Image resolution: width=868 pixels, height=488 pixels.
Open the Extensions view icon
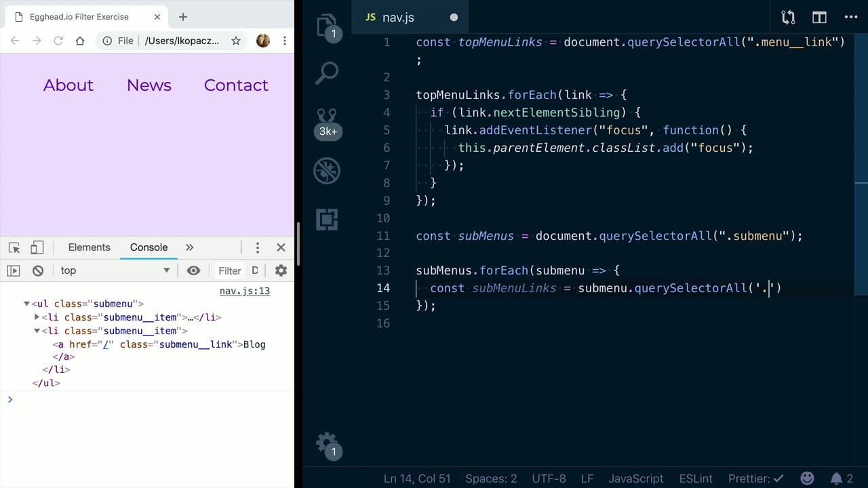pyautogui.click(x=327, y=219)
